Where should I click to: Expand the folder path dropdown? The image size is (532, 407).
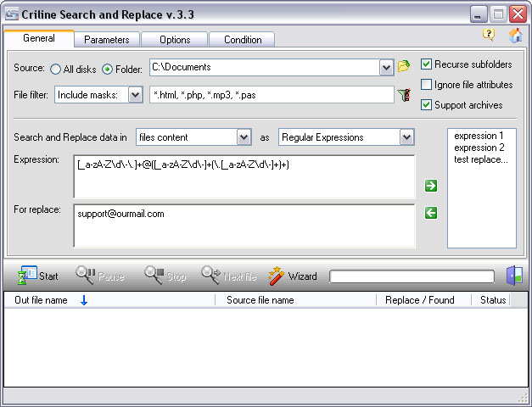(386, 68)
